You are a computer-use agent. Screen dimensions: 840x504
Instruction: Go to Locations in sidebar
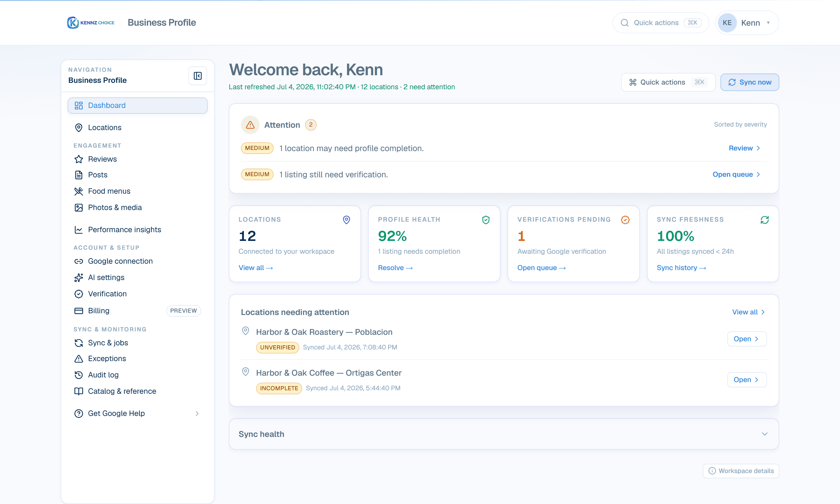click(x=137, y=128)
